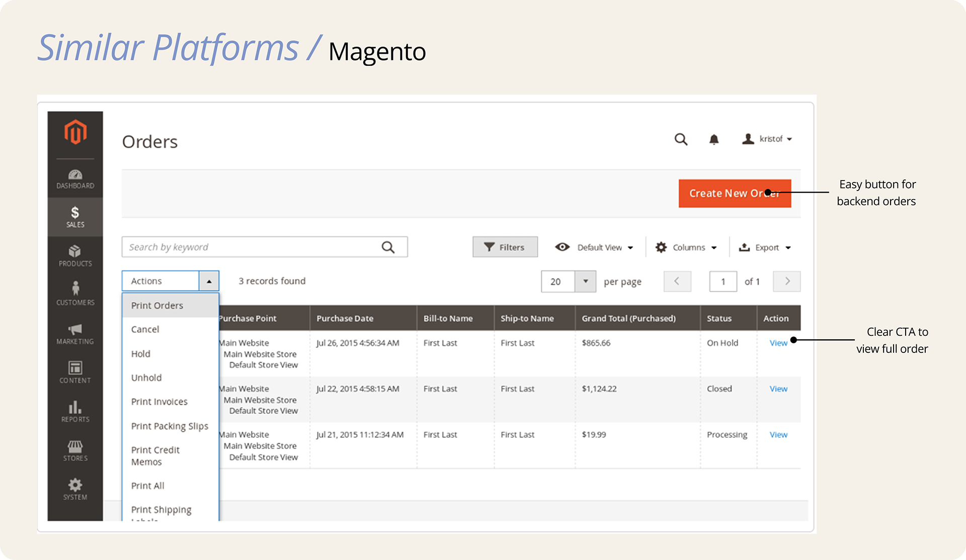Select Print Invoices action
The image size is (966, 560).
(x=171, y=402)
